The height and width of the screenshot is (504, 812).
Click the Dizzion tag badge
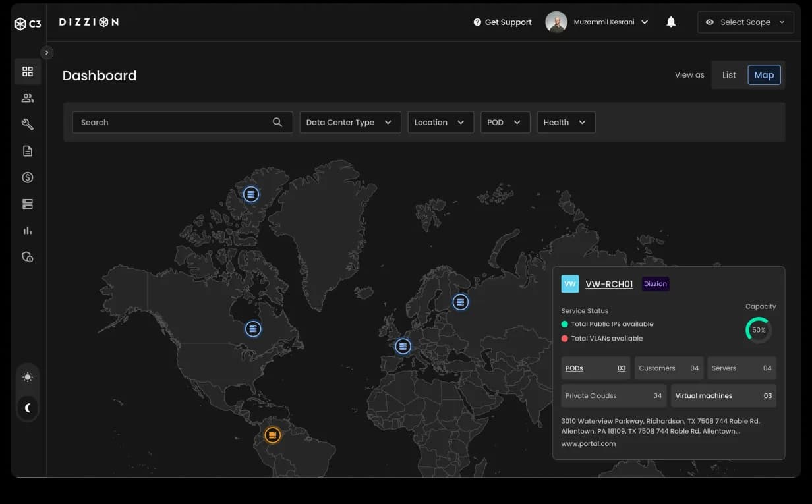656,284
